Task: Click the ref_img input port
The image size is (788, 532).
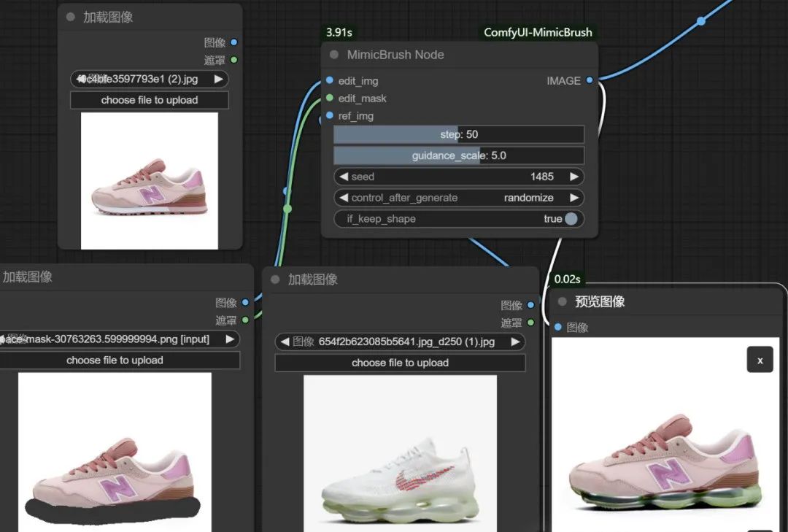Action: coord(330,115)
